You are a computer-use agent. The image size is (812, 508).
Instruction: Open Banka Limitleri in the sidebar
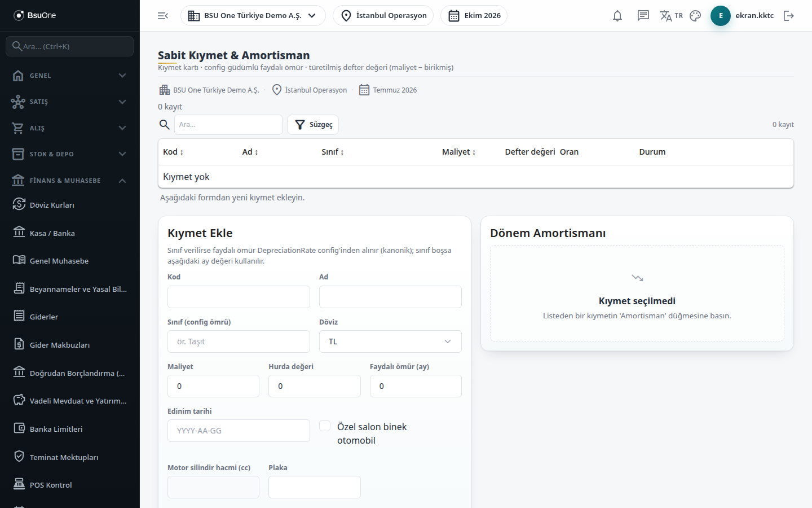click(x=70, y=429)
